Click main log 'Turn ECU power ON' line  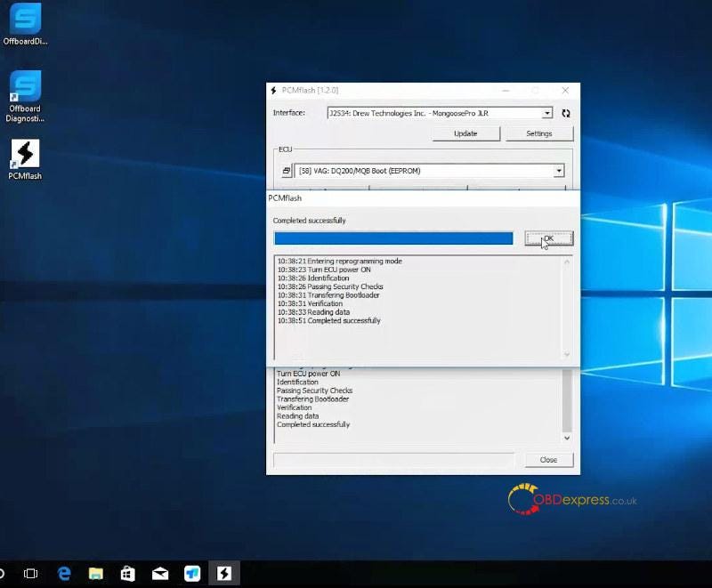pos(308,374)
